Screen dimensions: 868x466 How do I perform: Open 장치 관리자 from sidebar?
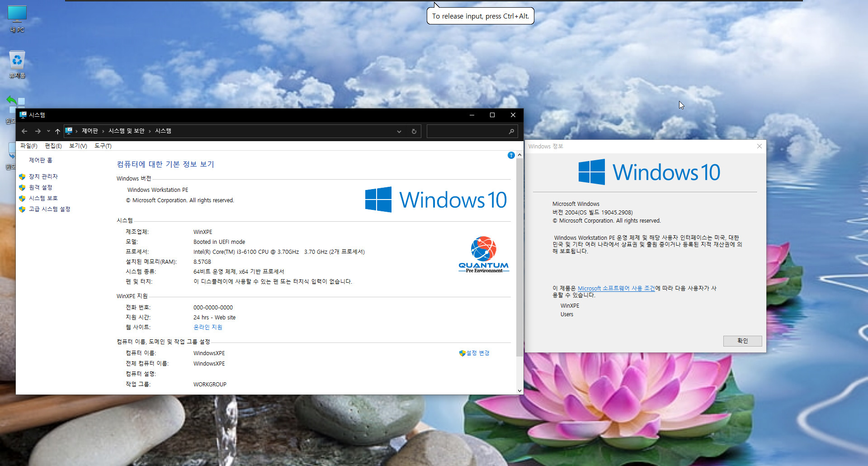click(x=43, y=176)
